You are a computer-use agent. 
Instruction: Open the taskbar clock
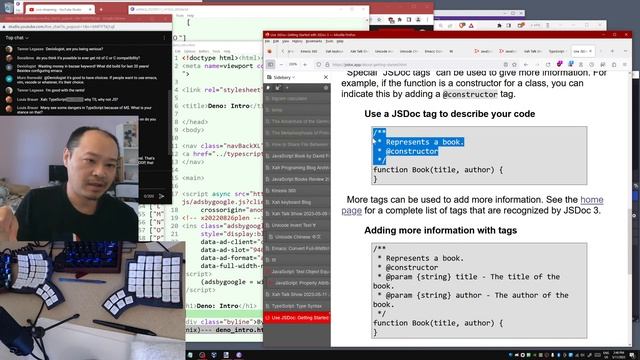(x=619, y=355)
